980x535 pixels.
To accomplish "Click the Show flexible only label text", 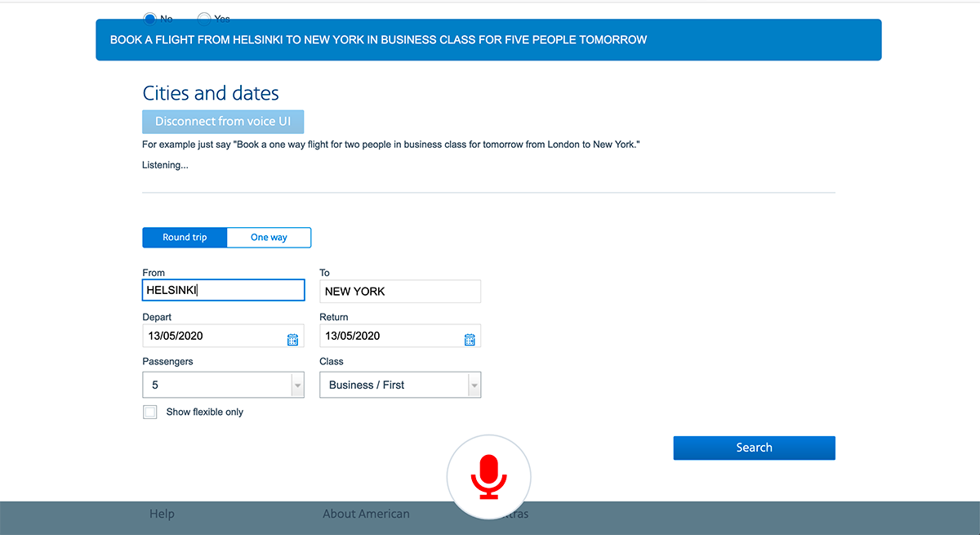I will coord(205,412).
